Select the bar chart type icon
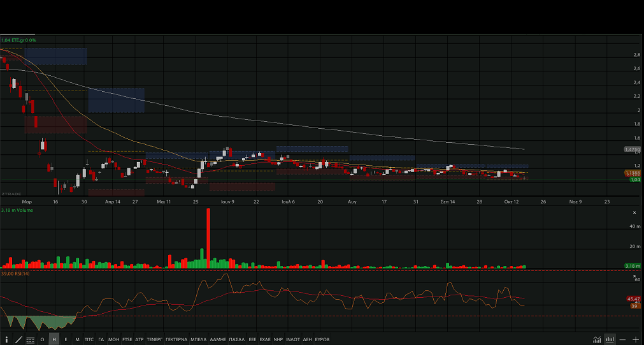The height and width of the screenshot is (345, 644). coord(610,339)
